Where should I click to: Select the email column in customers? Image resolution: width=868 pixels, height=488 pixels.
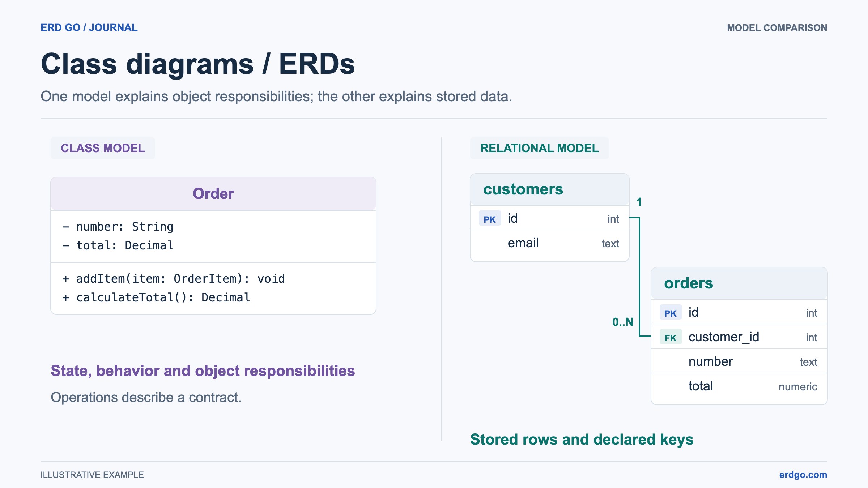[x=550, y=243]
